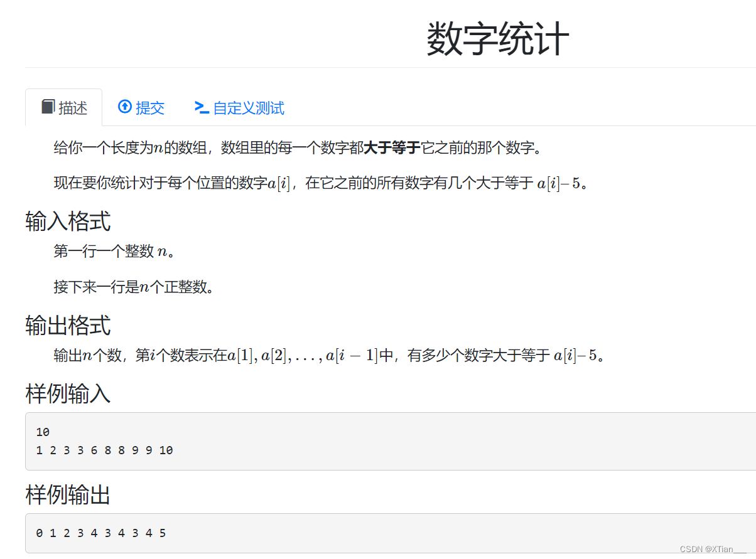Click the 输入格式 heading

coord(68,221)
